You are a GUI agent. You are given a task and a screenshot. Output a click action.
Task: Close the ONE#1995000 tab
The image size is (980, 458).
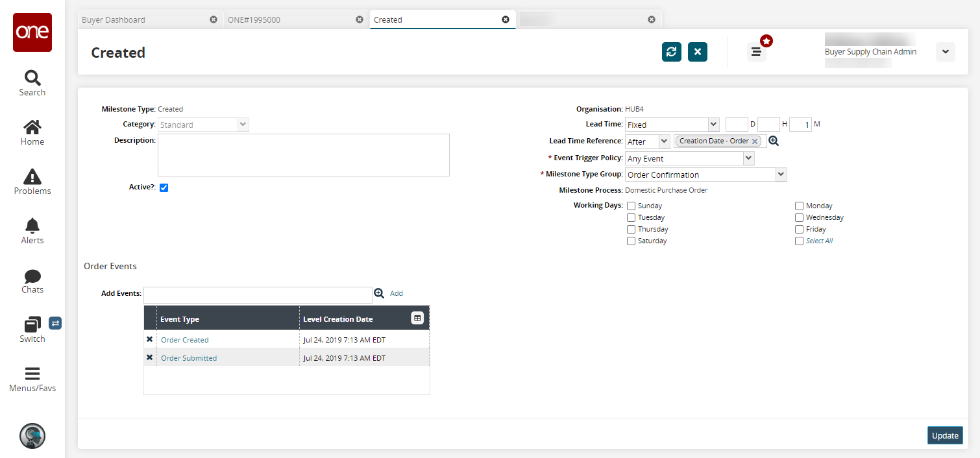pyautogui.click(x=360, y=19)
